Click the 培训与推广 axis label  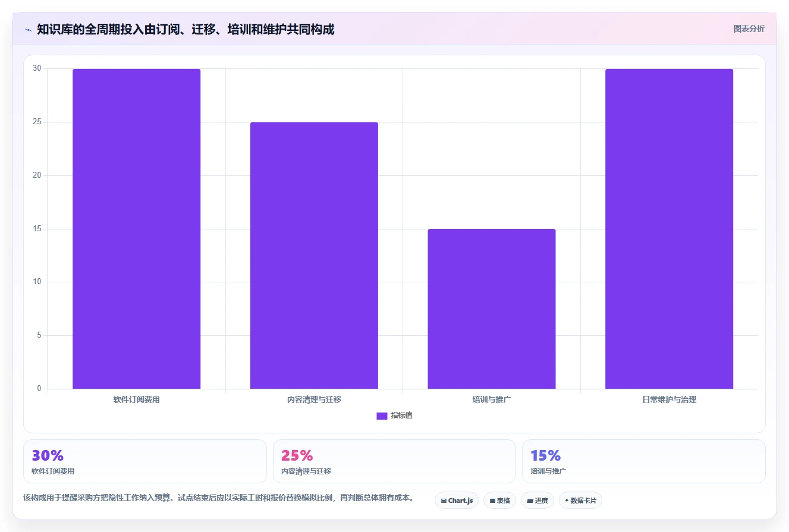492,399
